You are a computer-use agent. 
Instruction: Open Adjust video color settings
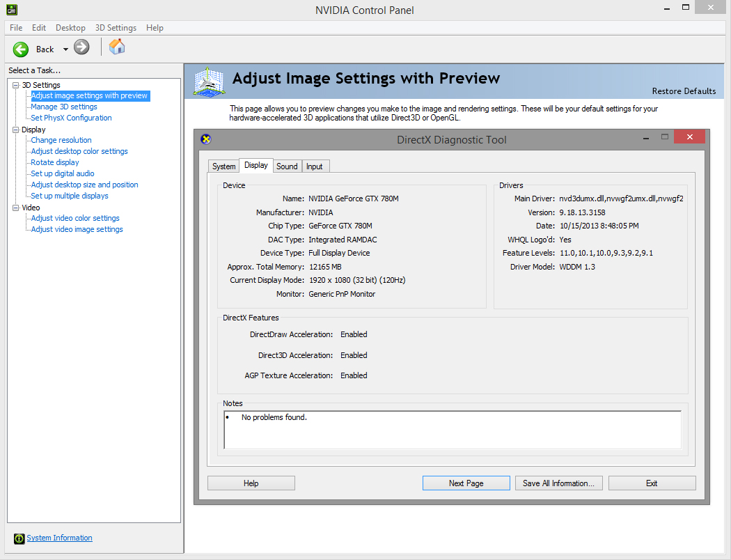tap(75, 218)
